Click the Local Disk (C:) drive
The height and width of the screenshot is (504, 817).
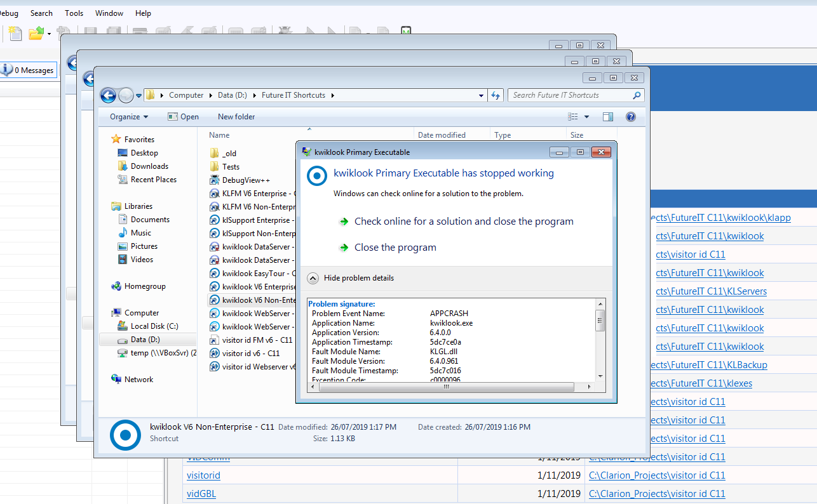pos(154,326)
